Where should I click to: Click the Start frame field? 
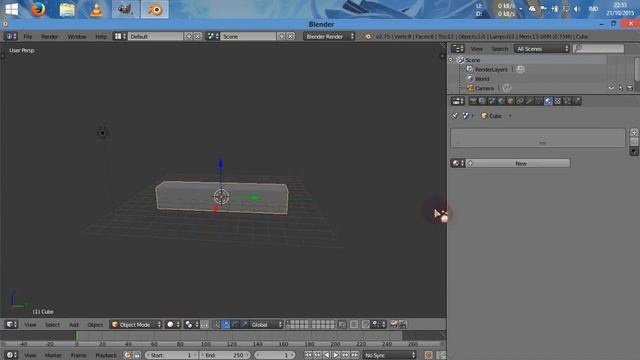coord(171,355)
